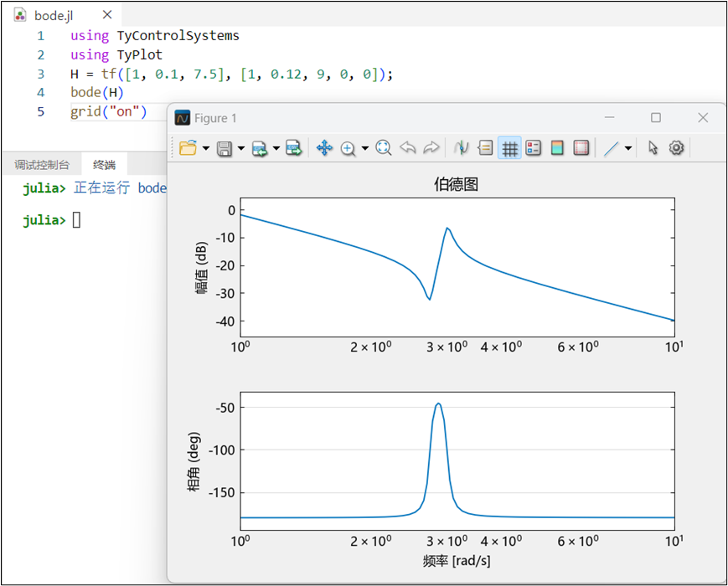The width and height of the screenshot is (728, 586).
Task: Expand the line tool dropdown arrow
Action: (628, 148)
